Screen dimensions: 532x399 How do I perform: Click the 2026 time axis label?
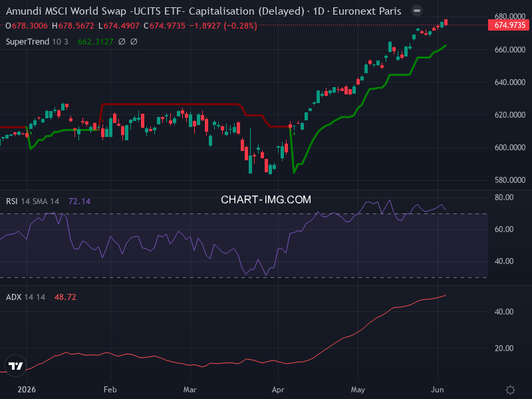[27, 390]
